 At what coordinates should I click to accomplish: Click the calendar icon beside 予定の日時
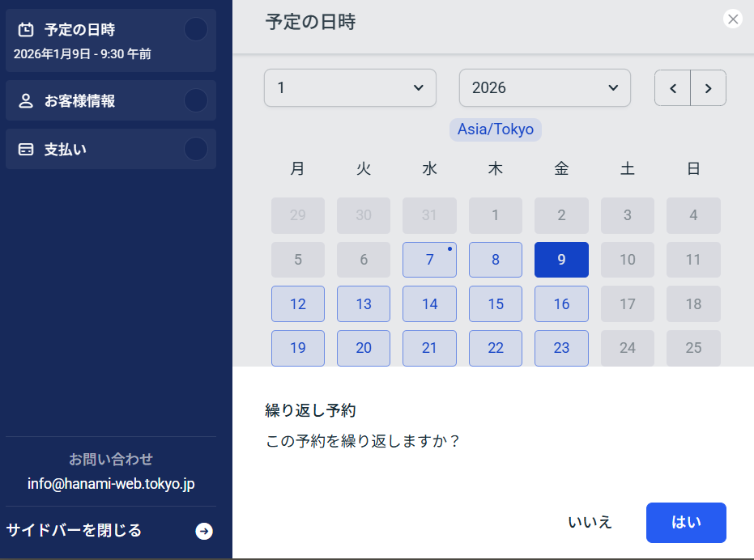26,30
